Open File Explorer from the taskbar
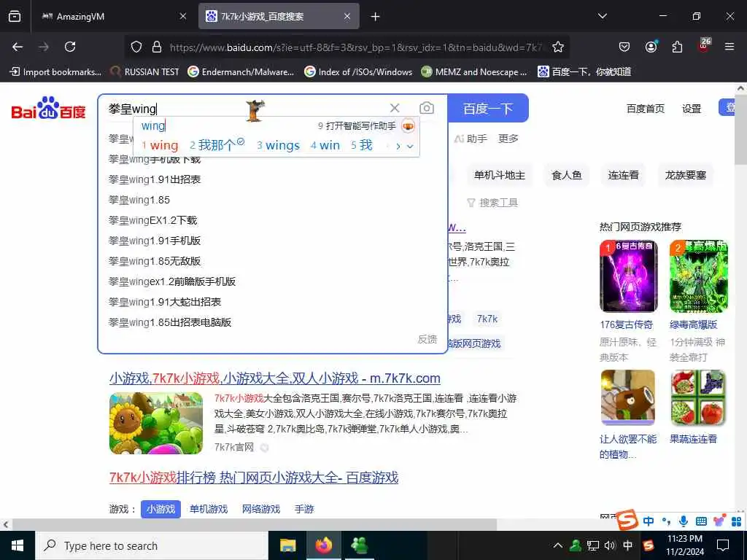This screenshot has width=747, height=560. click(x=287, y=545)
